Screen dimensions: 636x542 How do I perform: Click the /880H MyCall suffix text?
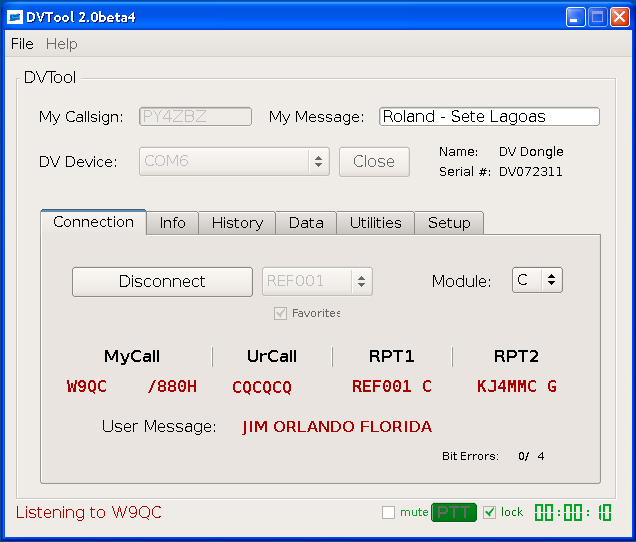point(172,386)
